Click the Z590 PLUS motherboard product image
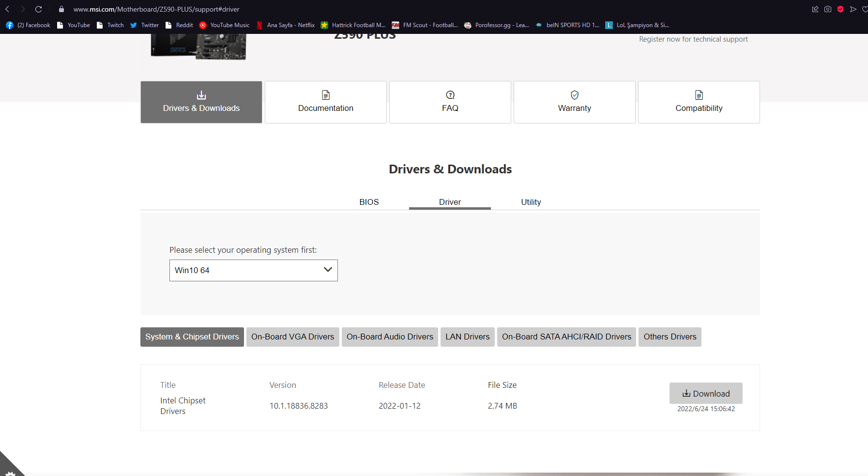 click(x=198, y=47)
